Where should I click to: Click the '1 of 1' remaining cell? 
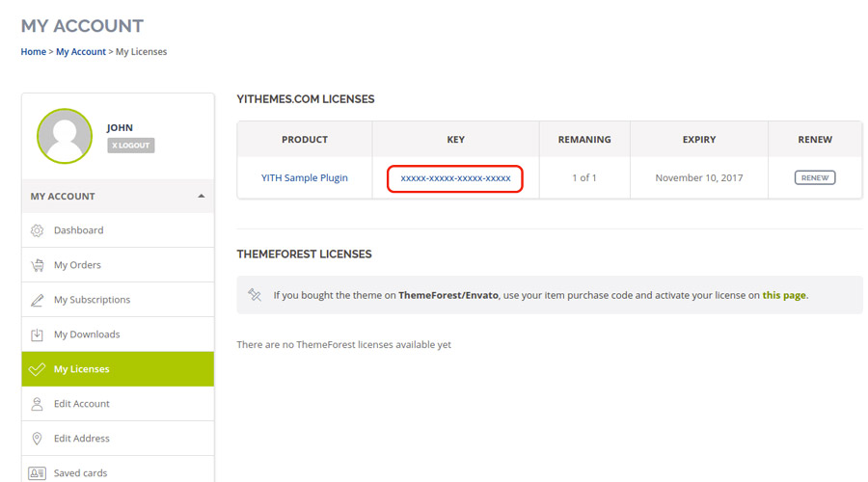584,177
